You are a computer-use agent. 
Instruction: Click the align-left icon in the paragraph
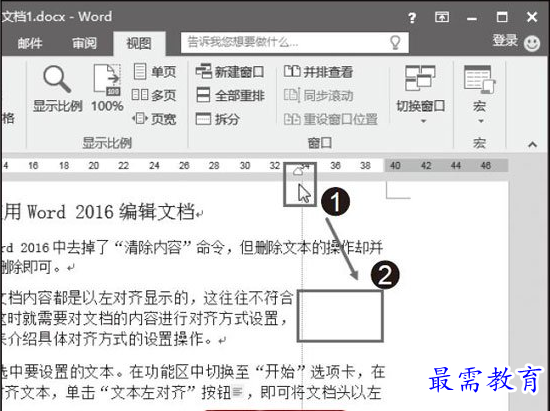(x=237, y=391)
